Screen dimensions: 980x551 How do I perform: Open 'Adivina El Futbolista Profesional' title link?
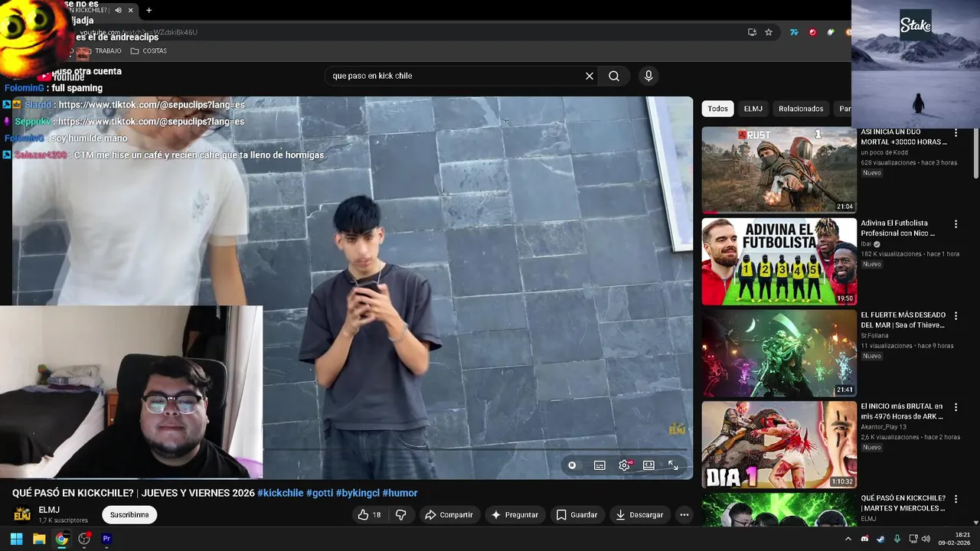pos(899,228)
